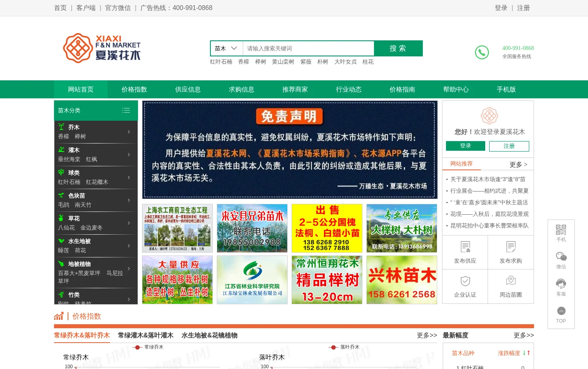Click 垂丝海棠 under 灌木 category

69,159
